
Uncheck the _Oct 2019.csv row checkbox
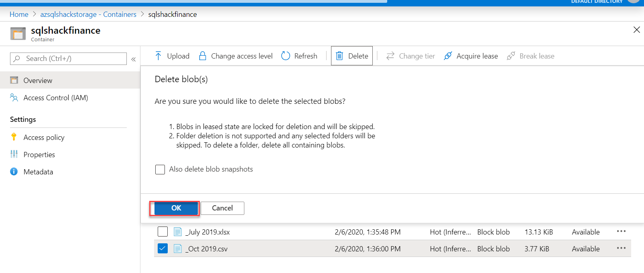coord(163,249)
